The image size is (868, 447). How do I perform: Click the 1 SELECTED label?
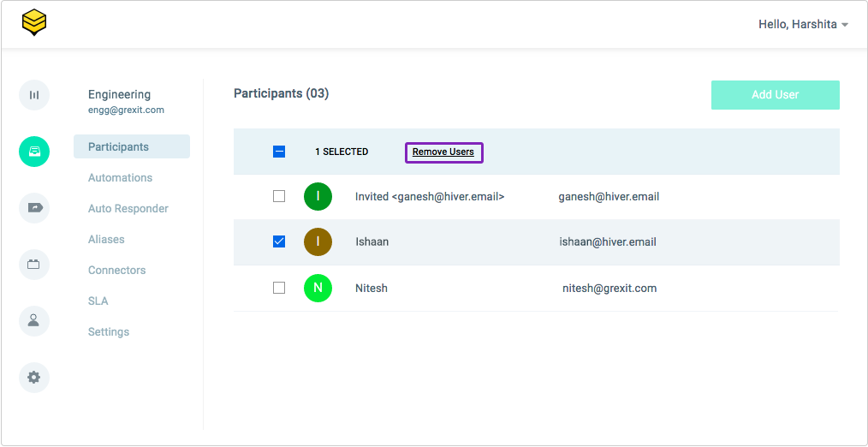pos(342,152)
